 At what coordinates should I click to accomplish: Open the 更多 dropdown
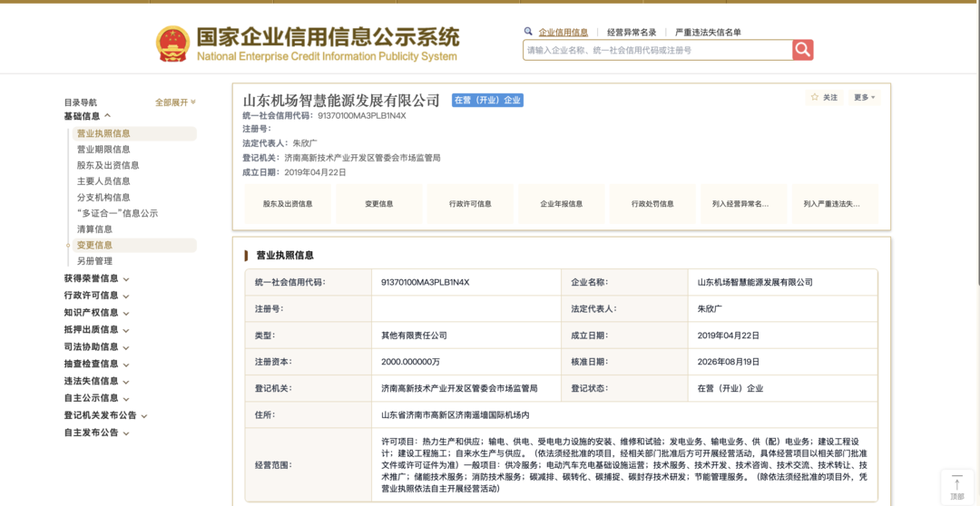coord(864,97)
